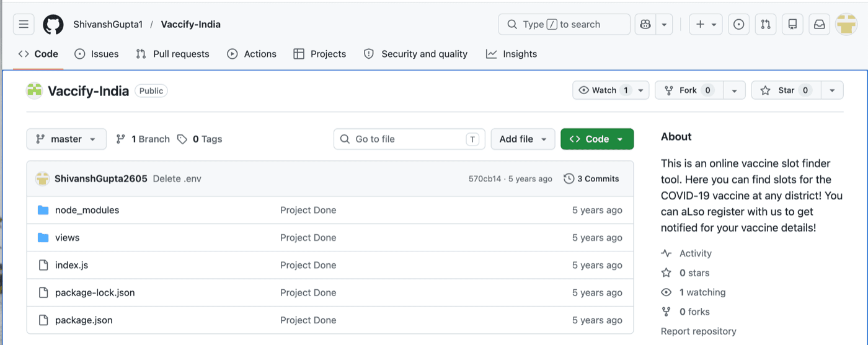Fork the repository
The height and width of the screenshot is (345, 868).
tap(688, 90)
